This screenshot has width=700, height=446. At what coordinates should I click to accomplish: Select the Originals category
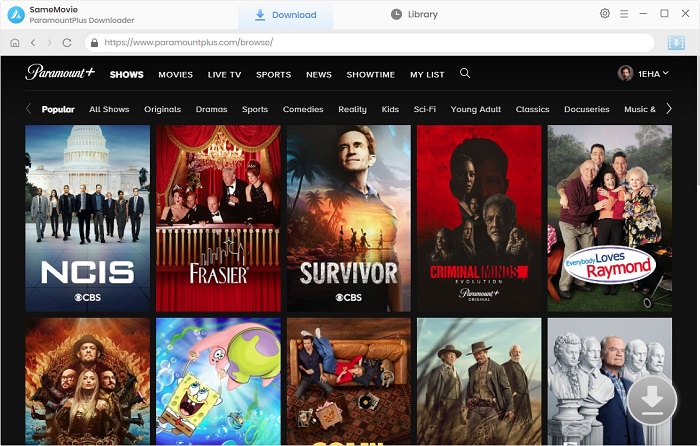click(x=162, y=109)
